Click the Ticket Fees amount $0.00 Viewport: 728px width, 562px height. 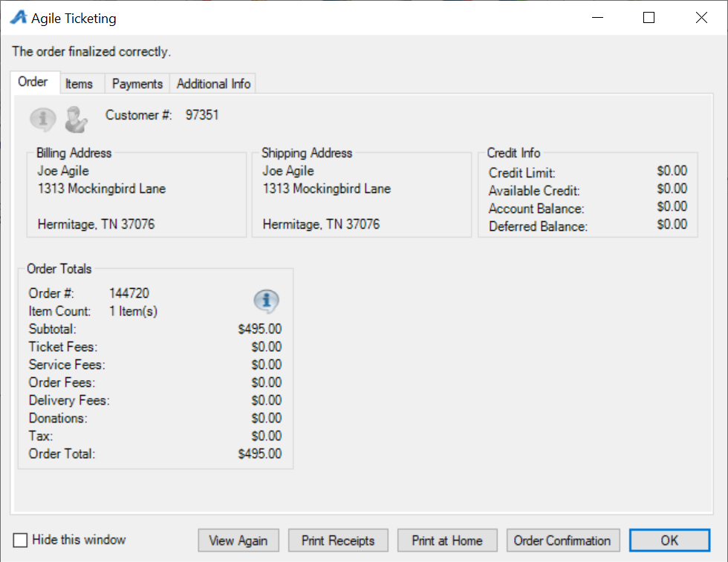[267, 347]
